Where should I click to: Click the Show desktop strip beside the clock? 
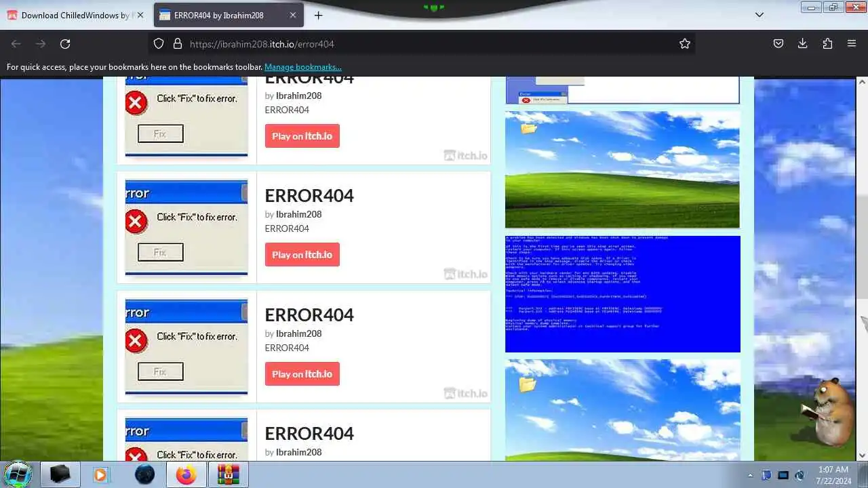click(863, 474)
